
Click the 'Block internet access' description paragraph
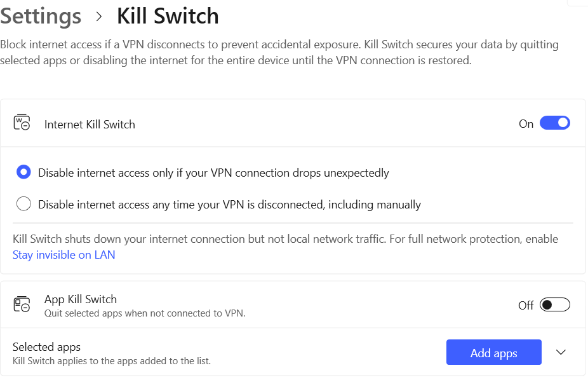[279, 53]
